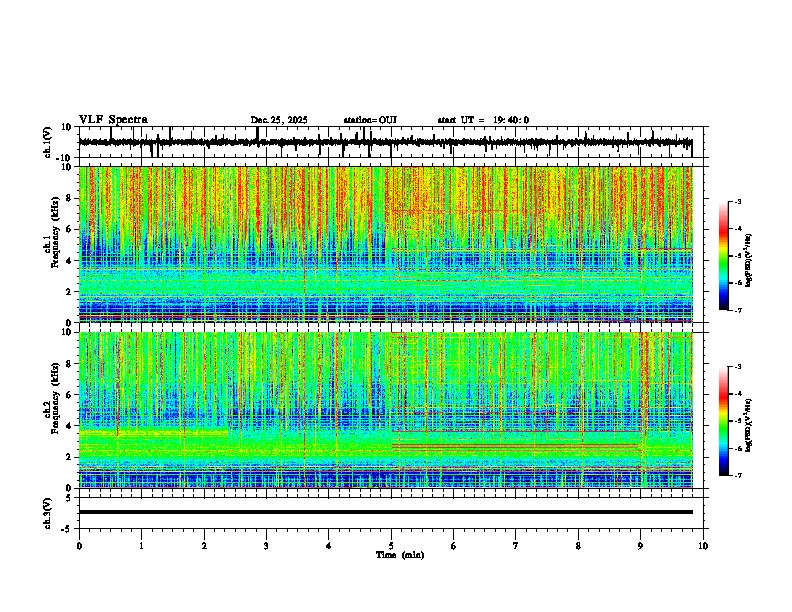Viewport: 792px width, 612px height.
Task: Click the "-3" label on ch.2 color bar
Action: tap(737, 367)
